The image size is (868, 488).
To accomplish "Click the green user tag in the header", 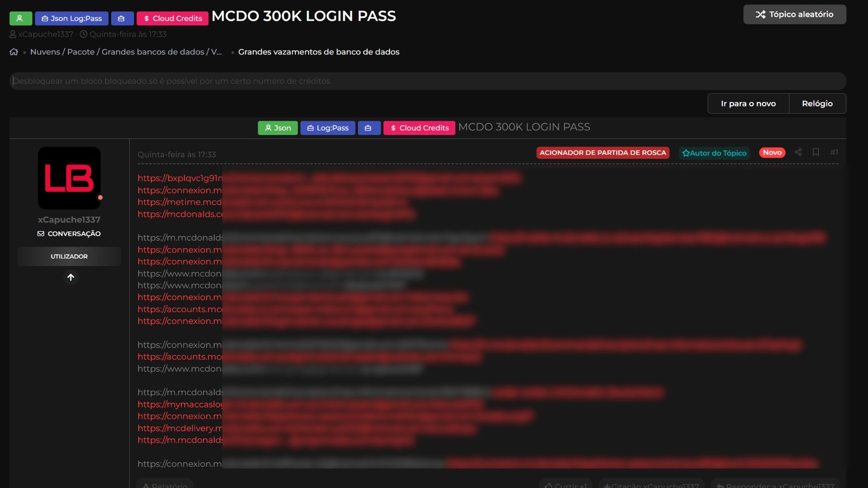I will (20, 19).
